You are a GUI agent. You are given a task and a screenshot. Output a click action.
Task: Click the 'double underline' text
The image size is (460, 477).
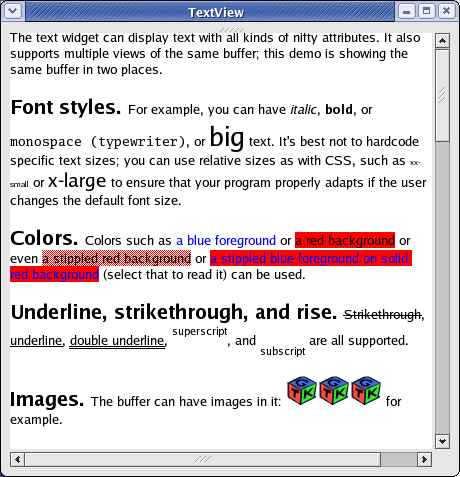pyautogui.click(x=117, y=341)
